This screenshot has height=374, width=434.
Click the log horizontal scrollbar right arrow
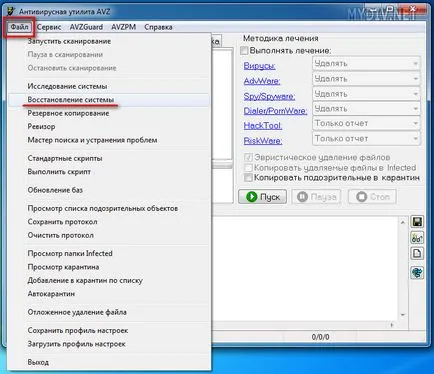[392, 325]
